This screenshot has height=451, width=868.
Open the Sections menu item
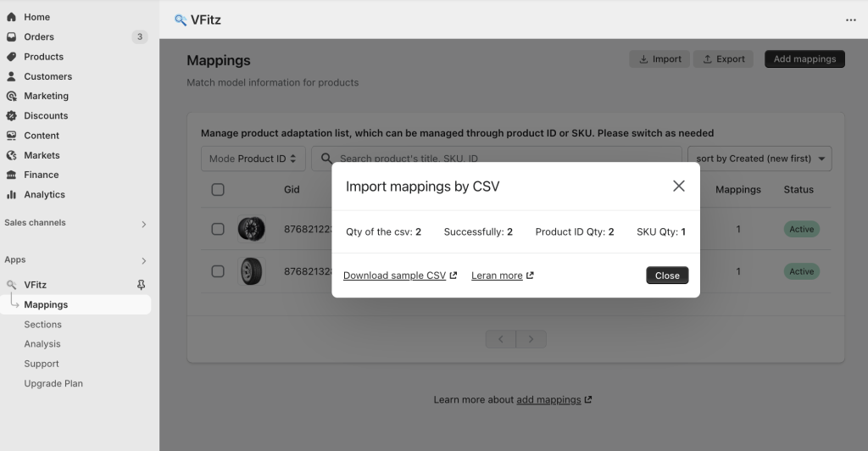(x=42, y=325)
